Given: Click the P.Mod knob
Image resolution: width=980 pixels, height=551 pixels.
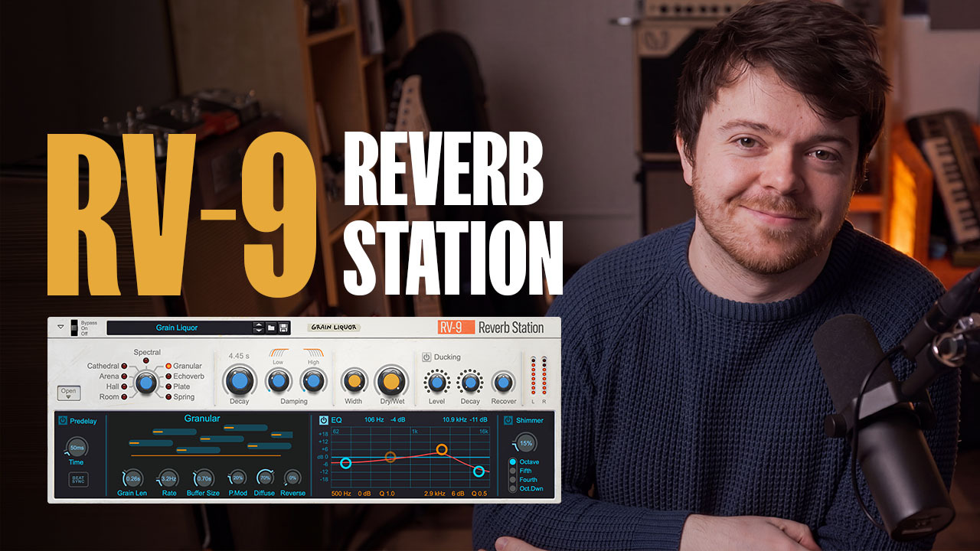Looking at the screenshot, I should pos(238,478).
